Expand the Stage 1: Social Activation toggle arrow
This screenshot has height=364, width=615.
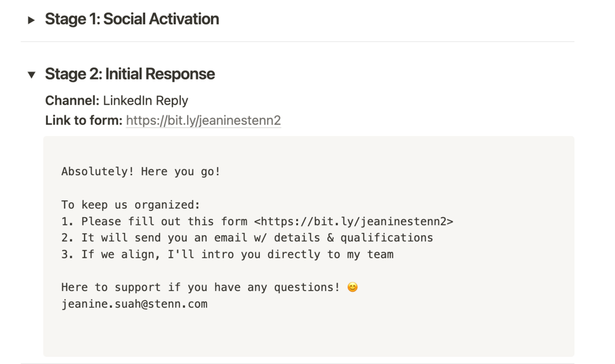pos(31,20)
